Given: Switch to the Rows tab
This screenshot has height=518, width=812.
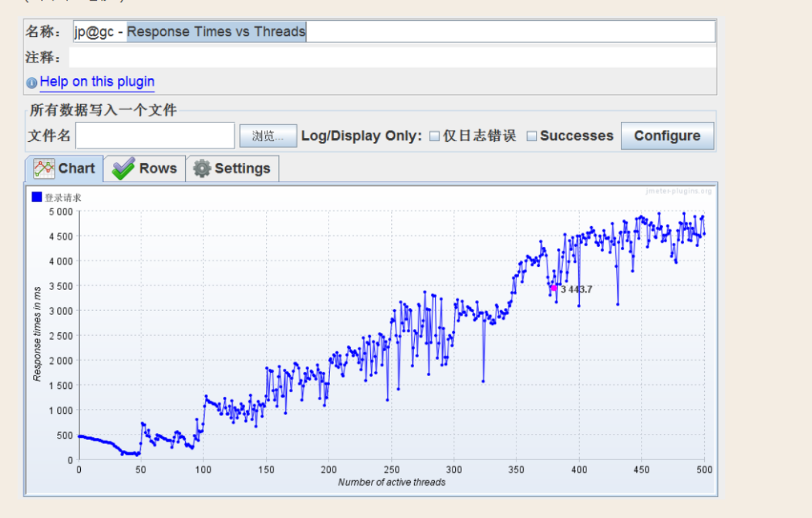Looking at the screenshot, I should click(145, 169).
